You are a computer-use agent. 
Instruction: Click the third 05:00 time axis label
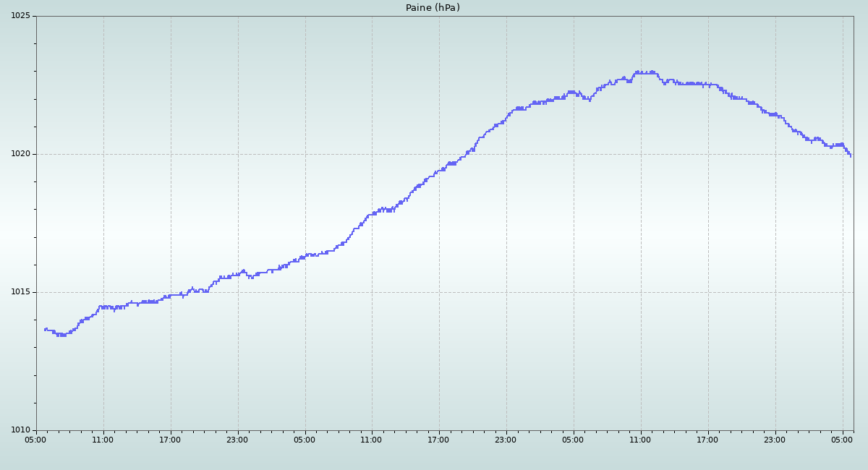click(573, 440)
